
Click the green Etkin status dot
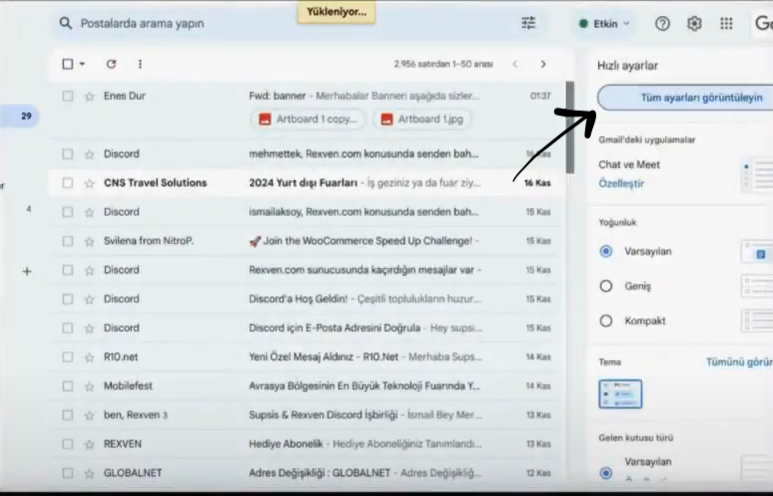click(583, 23)
